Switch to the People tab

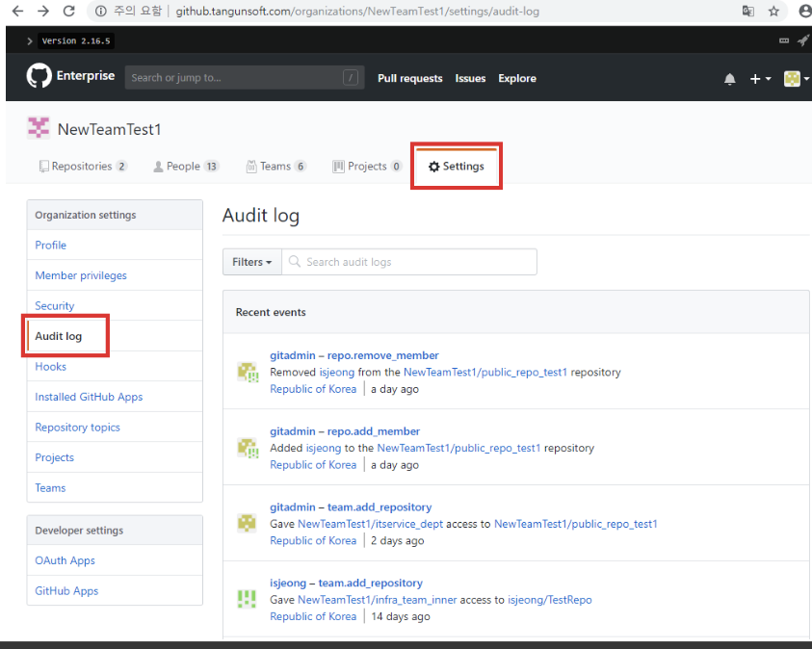click(187, 167)
